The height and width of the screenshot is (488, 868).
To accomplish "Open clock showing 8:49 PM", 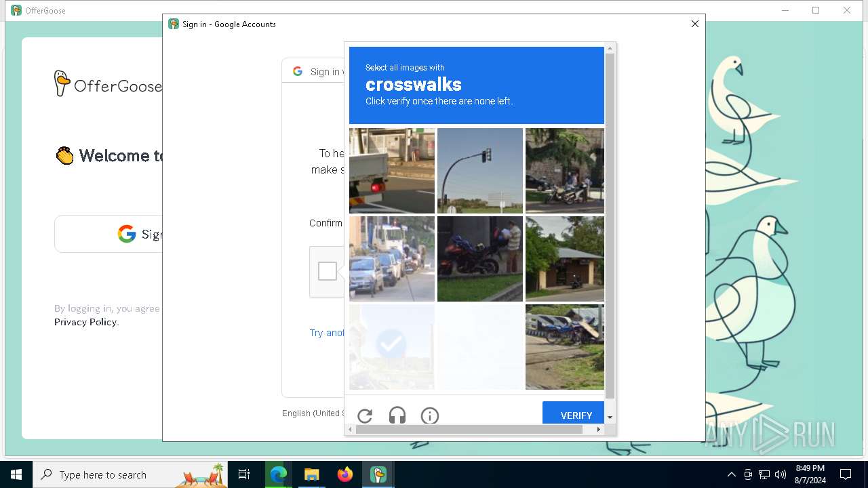I will (810, 474).
